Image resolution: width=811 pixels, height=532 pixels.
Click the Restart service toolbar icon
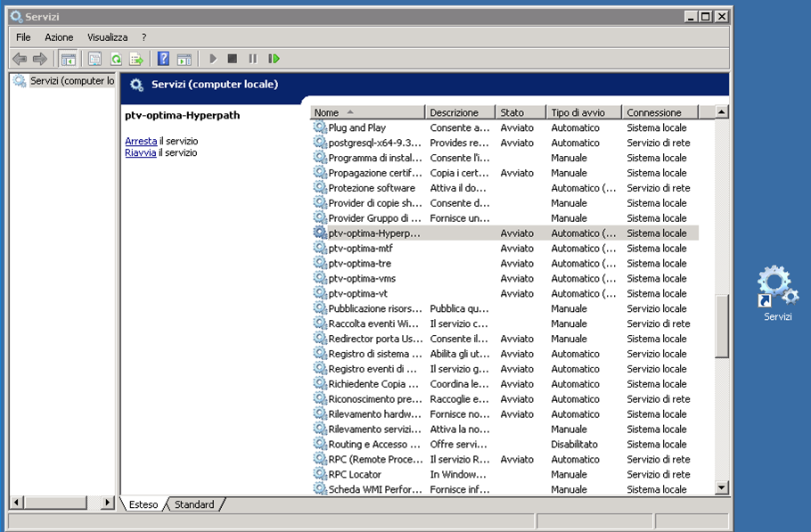pos(274,59)
